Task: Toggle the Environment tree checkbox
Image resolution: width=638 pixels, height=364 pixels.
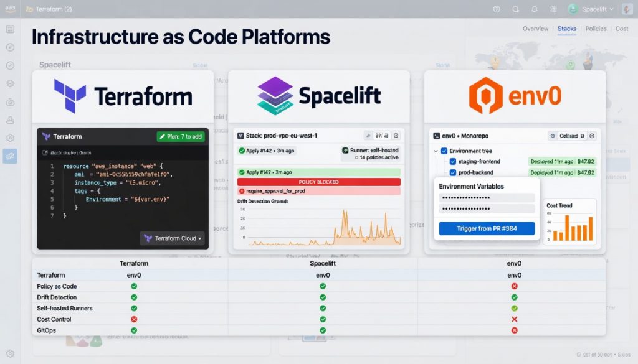Action: click(444, 151)
